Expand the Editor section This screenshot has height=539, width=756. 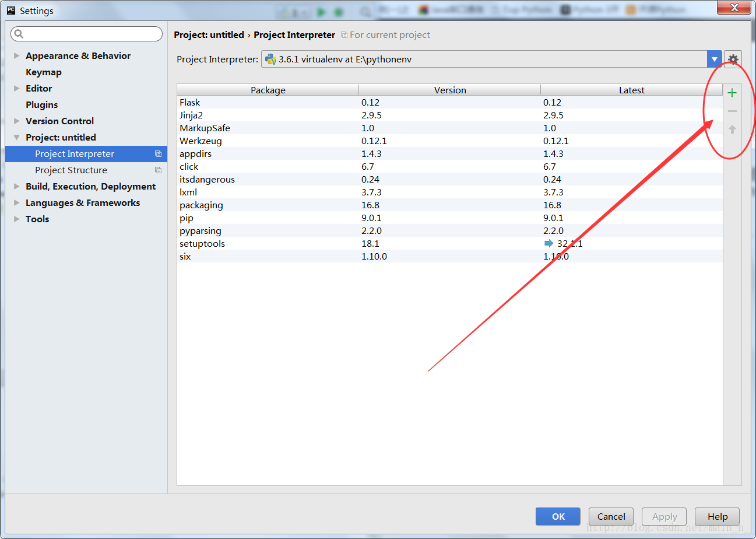[x=17, y=89]
